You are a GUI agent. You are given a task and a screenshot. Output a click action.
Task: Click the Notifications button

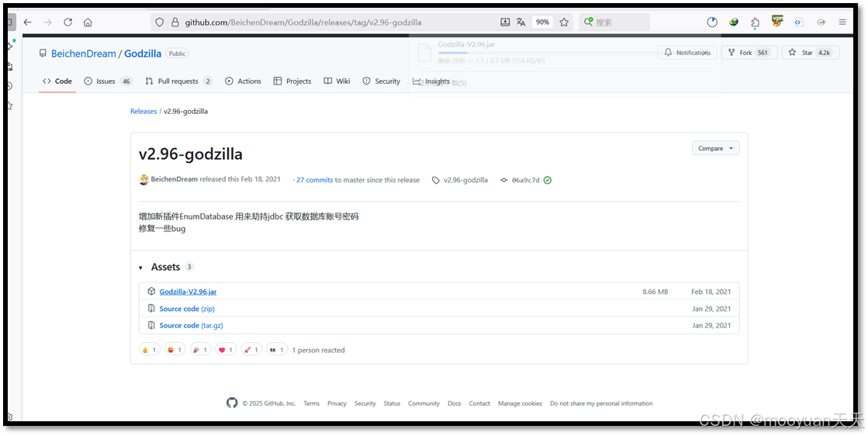[x=687, y=53]
